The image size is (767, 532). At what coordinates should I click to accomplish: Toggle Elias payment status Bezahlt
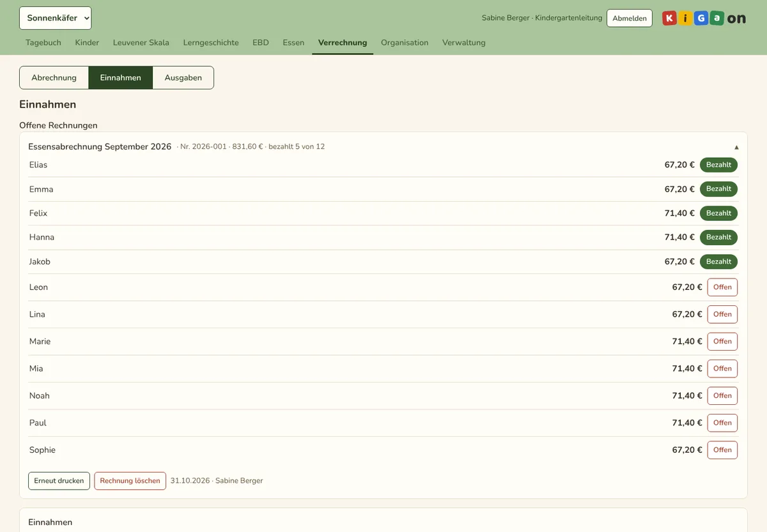pos(718,165)
